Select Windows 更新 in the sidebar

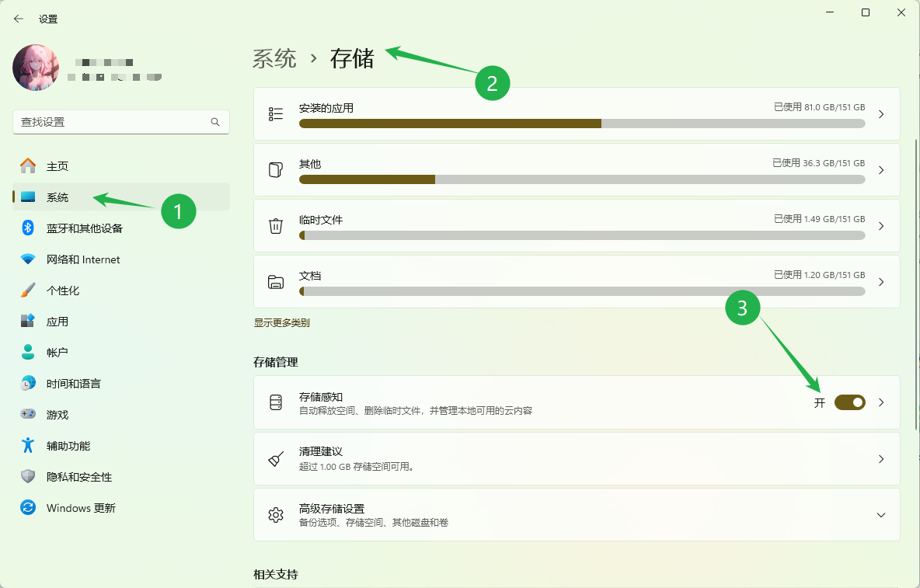(x=121, y=508)
